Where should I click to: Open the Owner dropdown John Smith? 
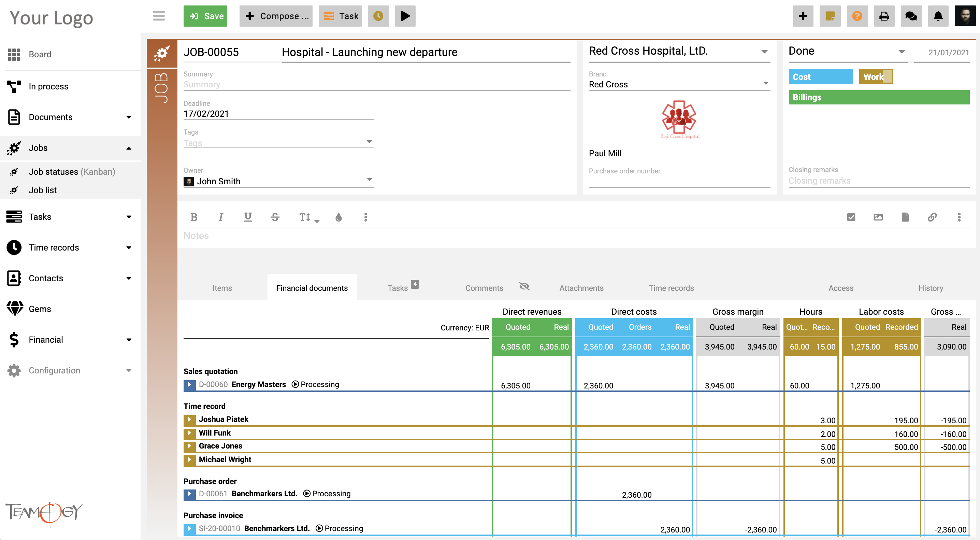(x=278, y=181)
